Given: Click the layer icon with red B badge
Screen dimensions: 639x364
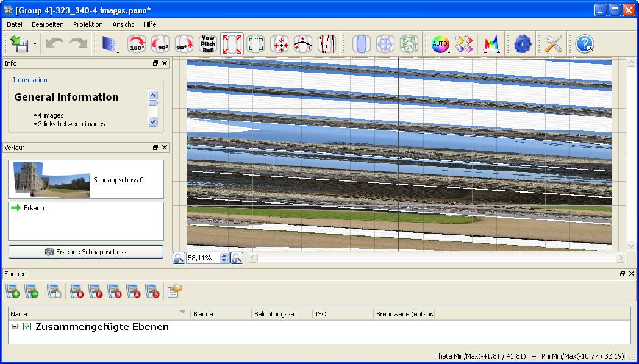Looking at the screenshot, I should pos(152,291).
